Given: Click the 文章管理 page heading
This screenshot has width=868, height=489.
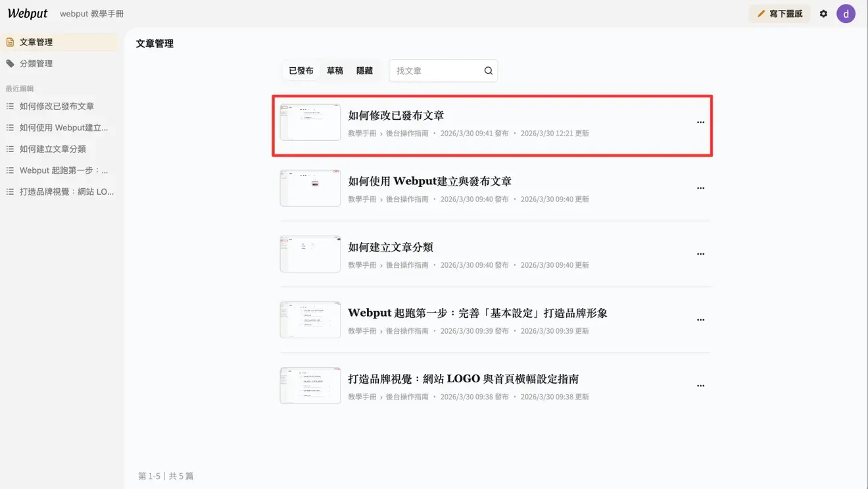Looking at the screenshot, I should 155,43.
